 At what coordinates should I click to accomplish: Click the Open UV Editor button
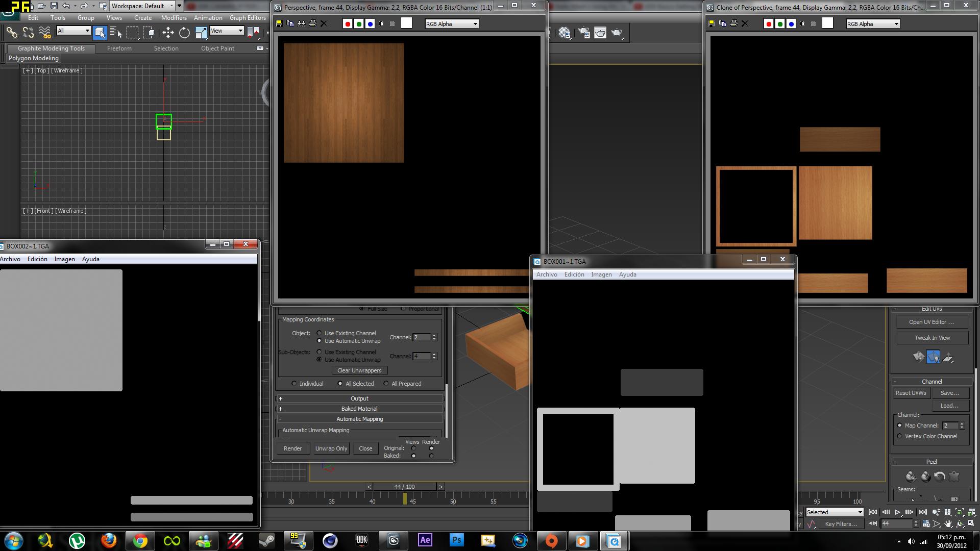point(932,322)
